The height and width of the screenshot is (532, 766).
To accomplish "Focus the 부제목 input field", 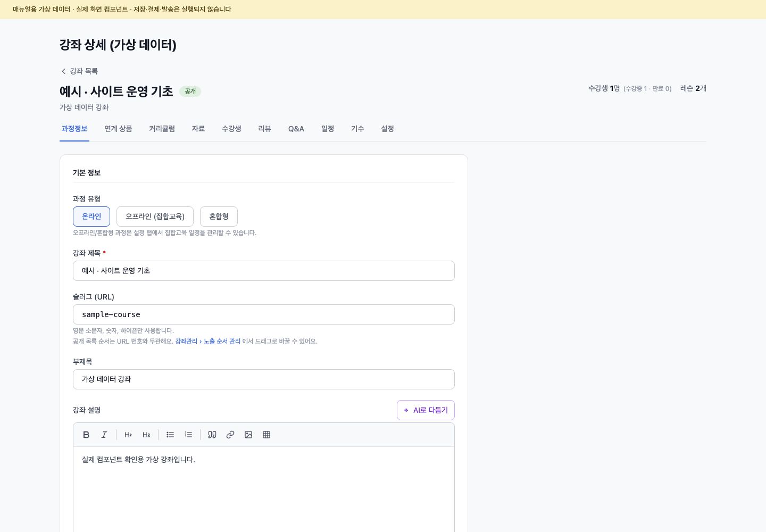I will (264, 379).
